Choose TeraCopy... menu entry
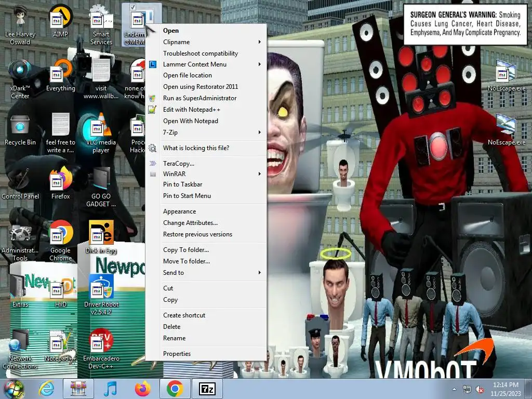Image resolution: width=532 pixels, height=399 pixels. (x=206, y=164)
